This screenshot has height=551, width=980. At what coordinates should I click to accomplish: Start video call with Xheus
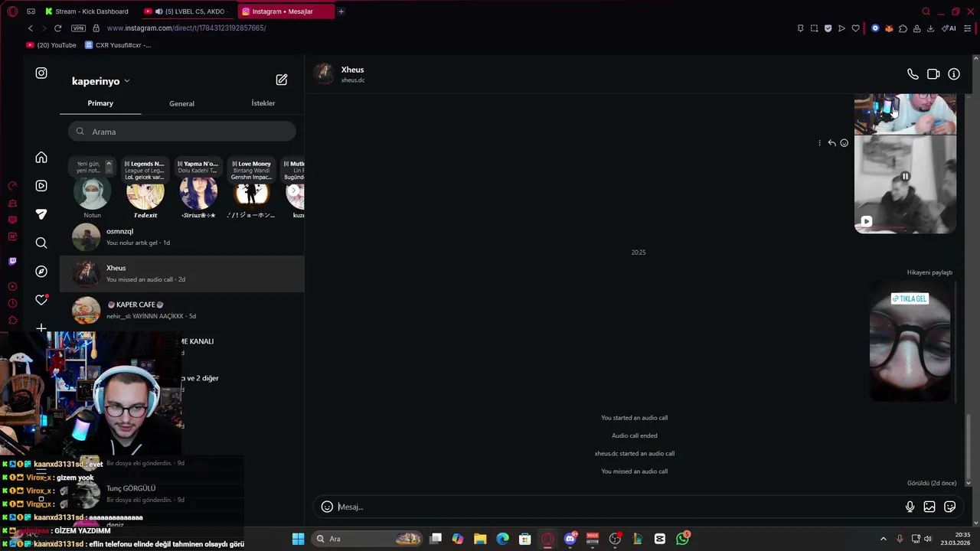click(933, 74)
